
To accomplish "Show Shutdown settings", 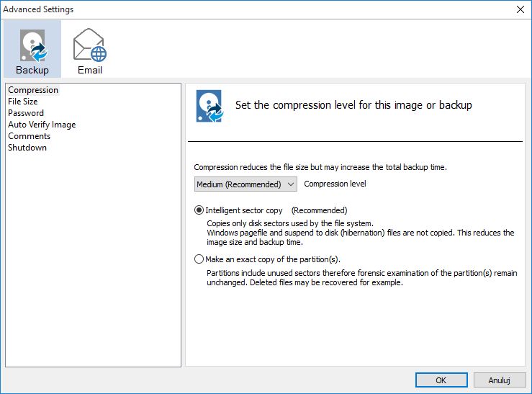I will pos(27,148).
